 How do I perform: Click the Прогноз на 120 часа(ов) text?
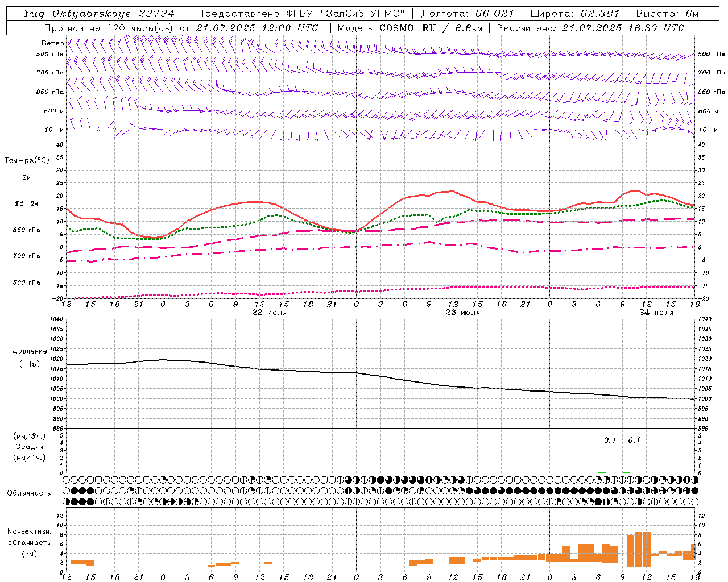point(110,28)
